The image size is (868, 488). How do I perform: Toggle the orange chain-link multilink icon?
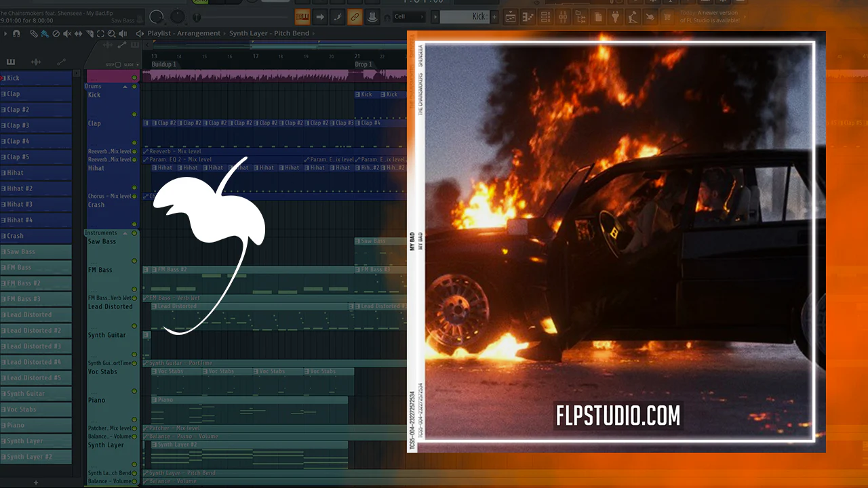(x=354, y=16)
